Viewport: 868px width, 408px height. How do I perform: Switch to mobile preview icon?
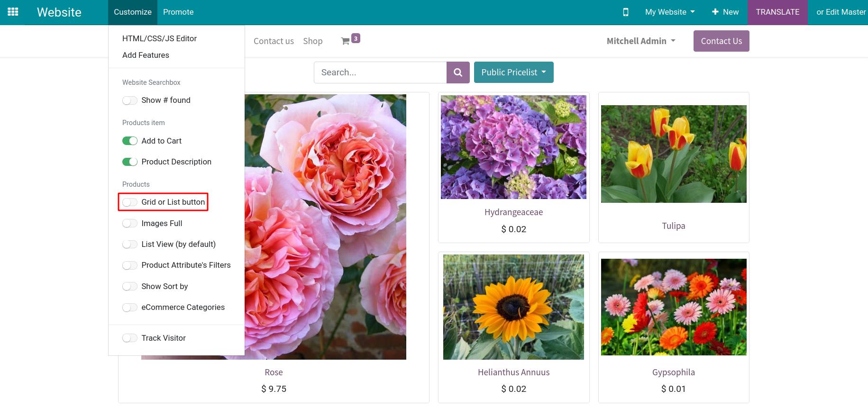[626, 12]
